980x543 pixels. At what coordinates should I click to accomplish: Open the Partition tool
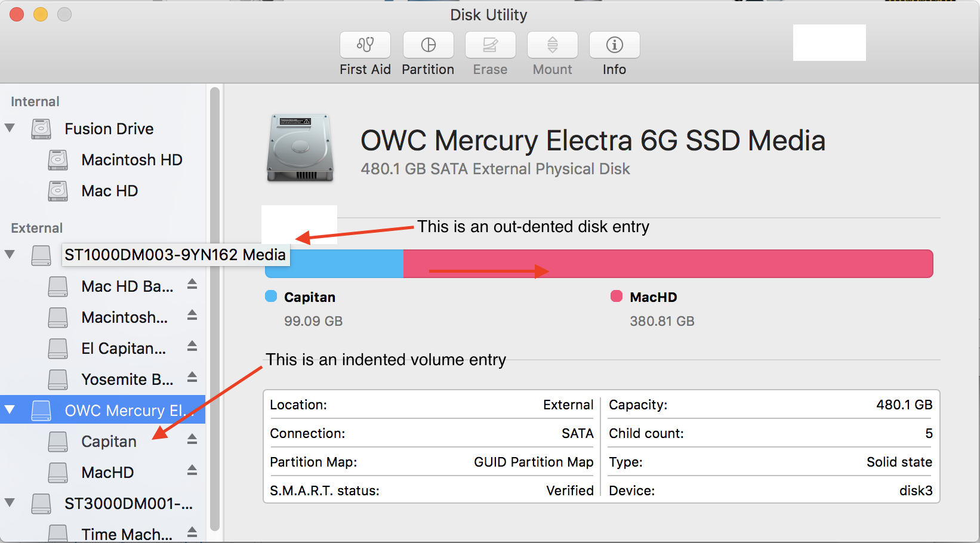428,45
